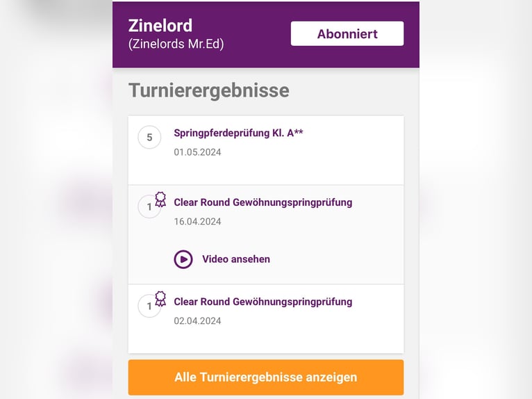Select the Zinelord horse name heading
532x399 pixels.
point(160,26)
